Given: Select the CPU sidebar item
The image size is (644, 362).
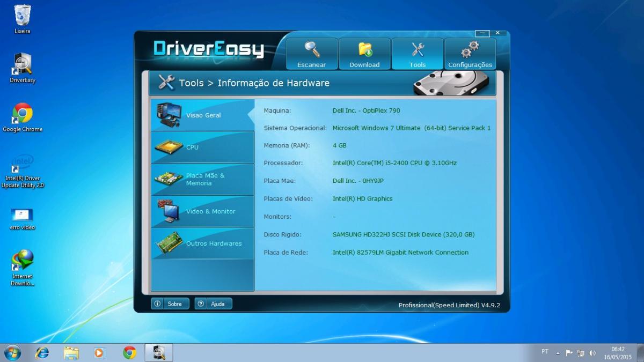Looking at the screenshot, I should click(202, 147).
